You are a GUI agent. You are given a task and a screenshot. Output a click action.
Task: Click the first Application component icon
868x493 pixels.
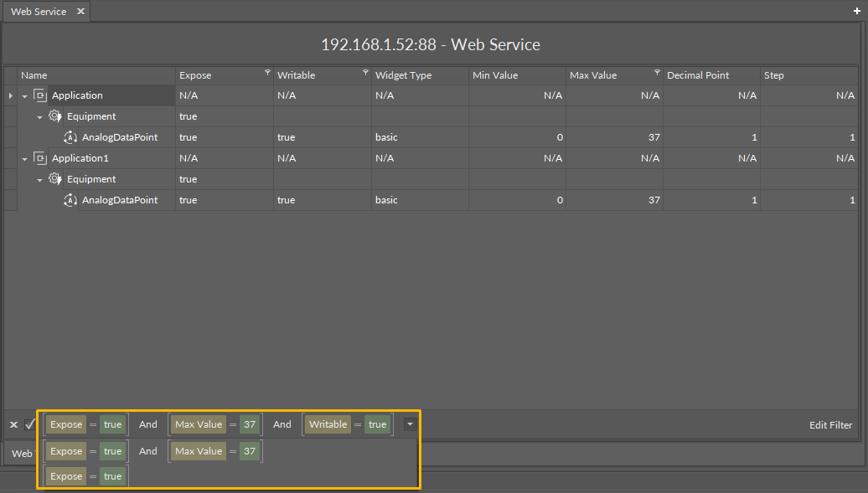click(x=40, y=95)
